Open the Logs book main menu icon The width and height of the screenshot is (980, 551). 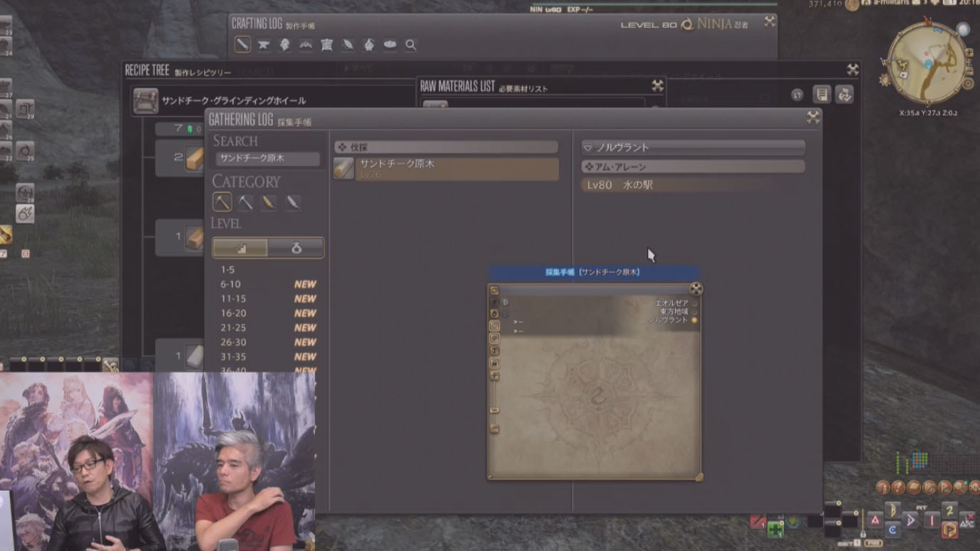click(x=914, y=487)
